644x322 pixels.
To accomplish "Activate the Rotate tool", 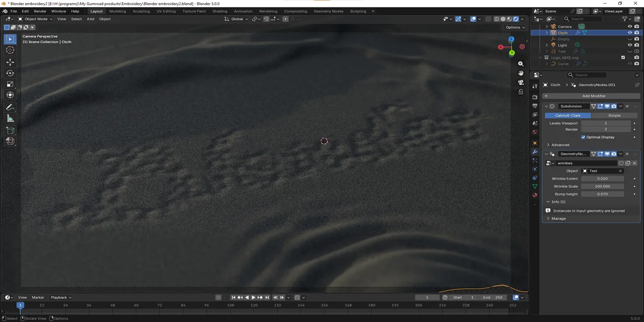I will point(10,73).
